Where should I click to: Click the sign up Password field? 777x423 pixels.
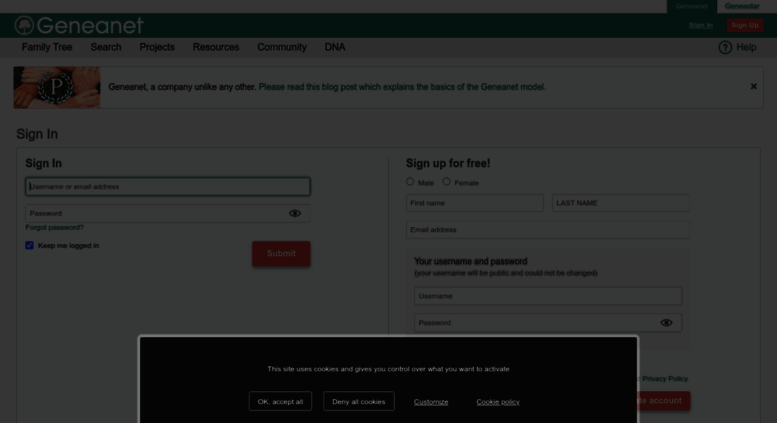click(x=548, y=323)
